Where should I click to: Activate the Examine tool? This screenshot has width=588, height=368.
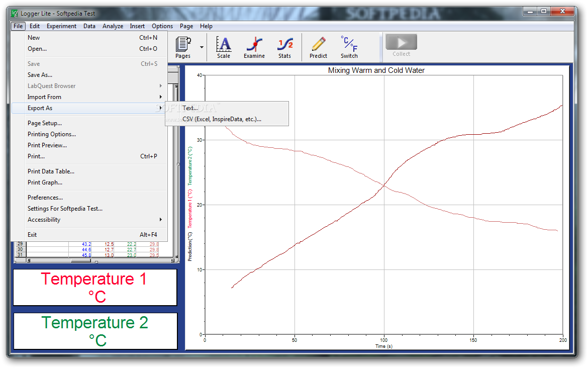[x=254, y=47]
